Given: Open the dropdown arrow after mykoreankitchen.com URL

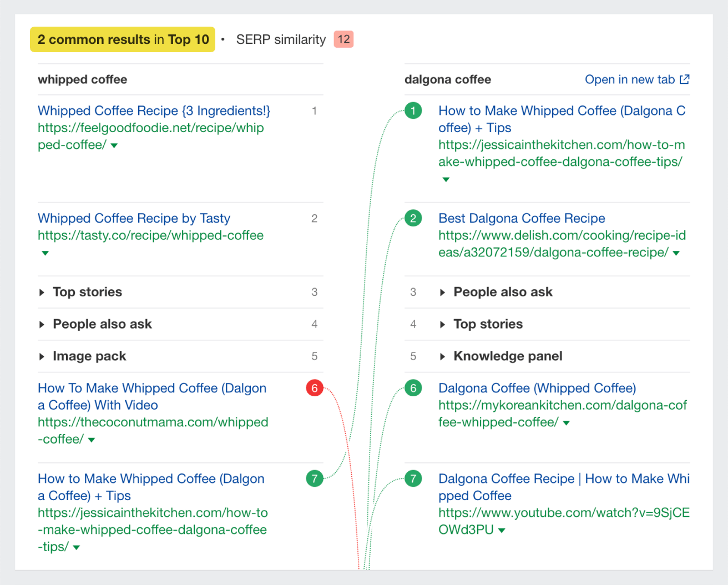Looking at the screenshot, I should pos(567,423).
